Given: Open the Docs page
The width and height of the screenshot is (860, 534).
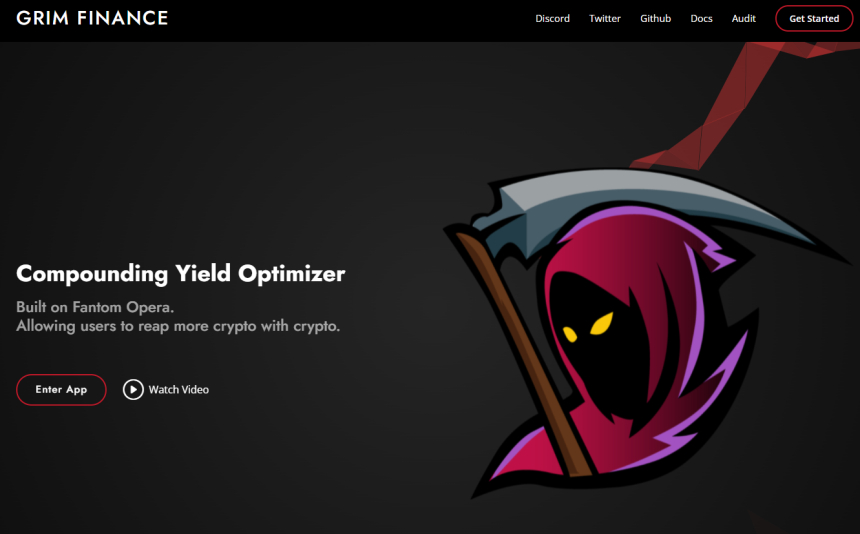Looking at the screenshot, I should pos(701,19).
